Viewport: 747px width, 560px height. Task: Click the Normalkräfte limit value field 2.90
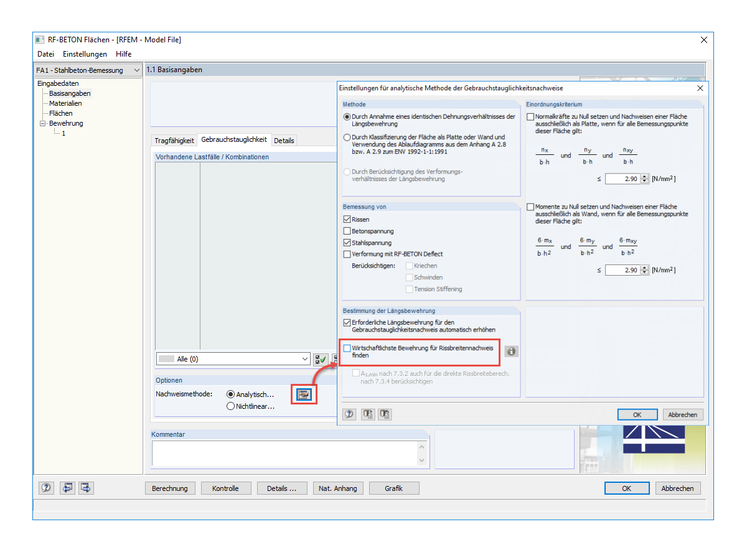(622, 179)
